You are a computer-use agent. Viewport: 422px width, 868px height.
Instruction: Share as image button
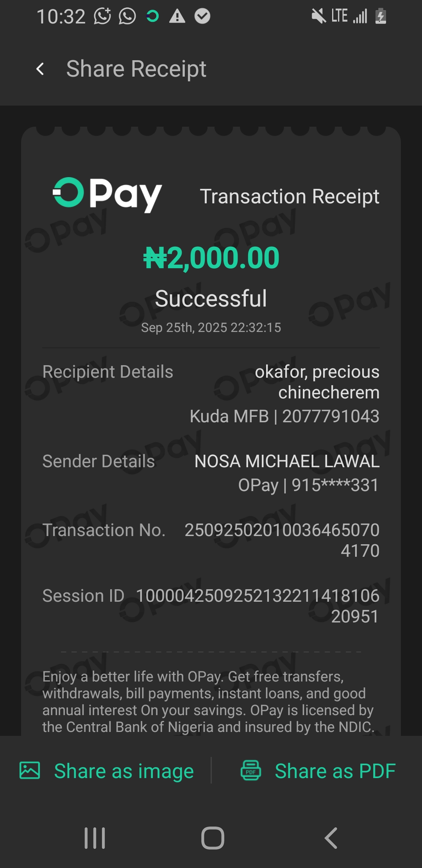[123, 771]
